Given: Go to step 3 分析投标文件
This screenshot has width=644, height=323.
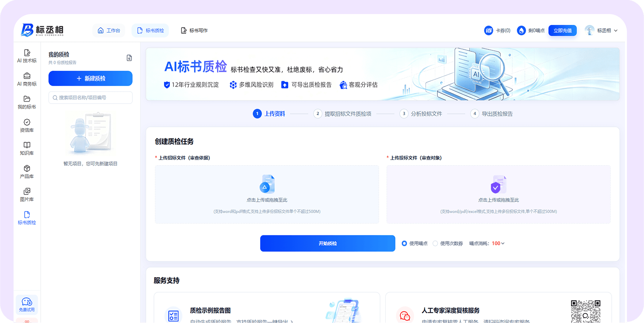Looking at the screenshot, I should tap(421, 114).
